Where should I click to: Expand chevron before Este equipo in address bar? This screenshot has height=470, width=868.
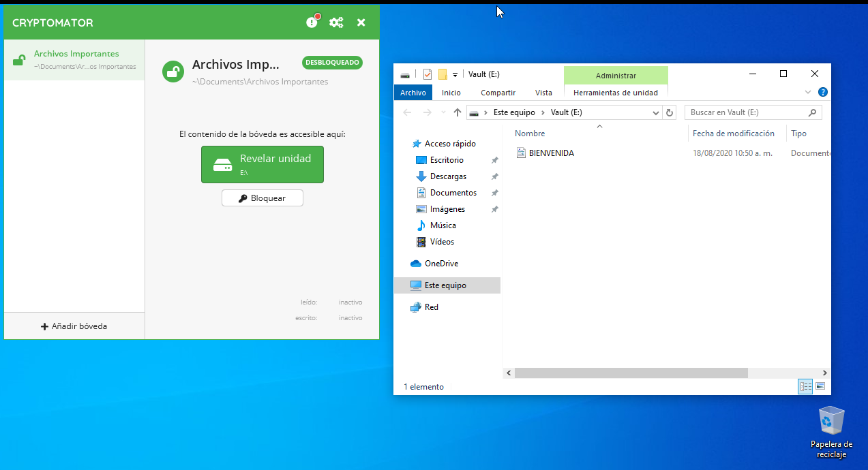tap(485, 112)
